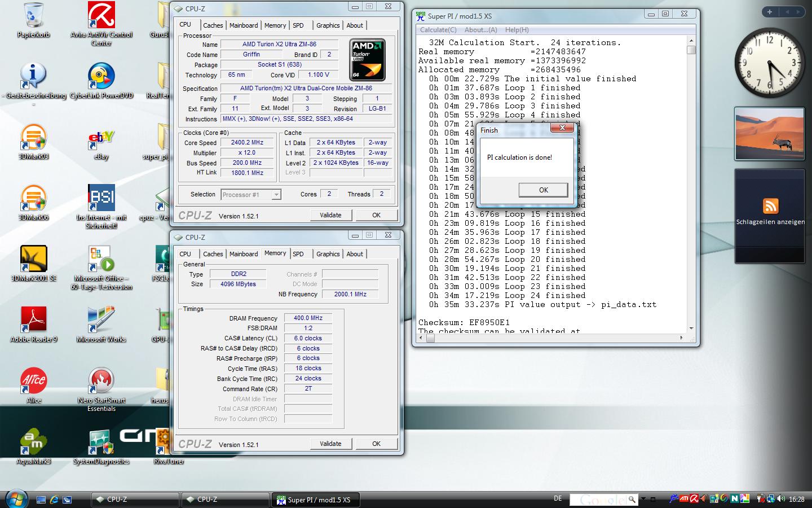Launch Adobe Reader 9 shortcut
812x508 pixels.
pyautogui.click(x=33, y=325)
